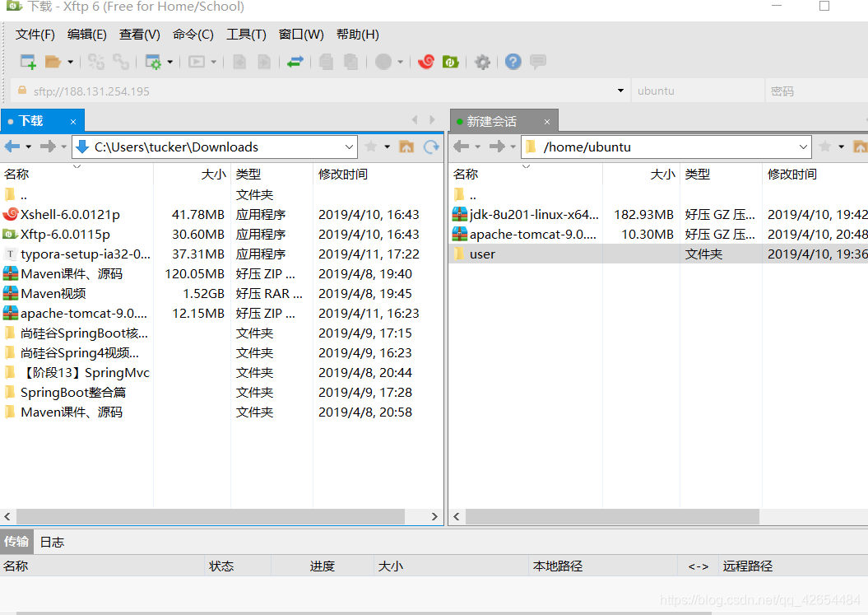This screenshot has width=868, height=615.
Task: Go back in local pane navigation
Action: pos(12,147)
